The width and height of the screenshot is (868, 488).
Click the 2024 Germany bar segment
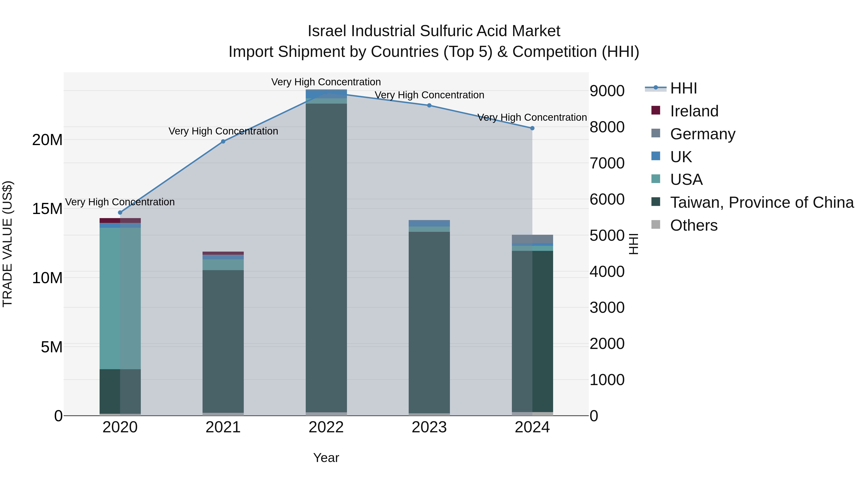[532, 239]
